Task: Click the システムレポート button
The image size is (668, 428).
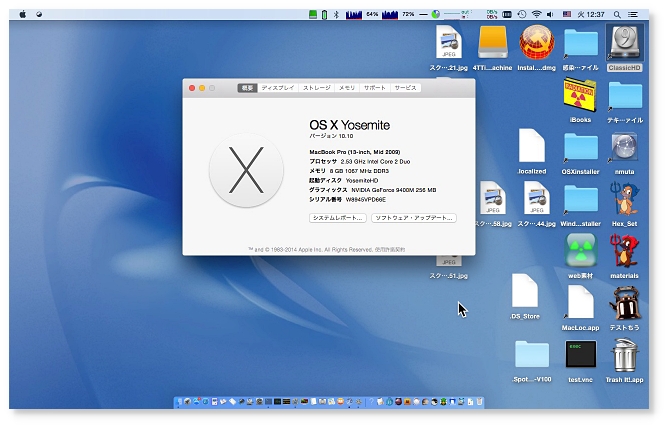Action: click(x=337, y=217)
